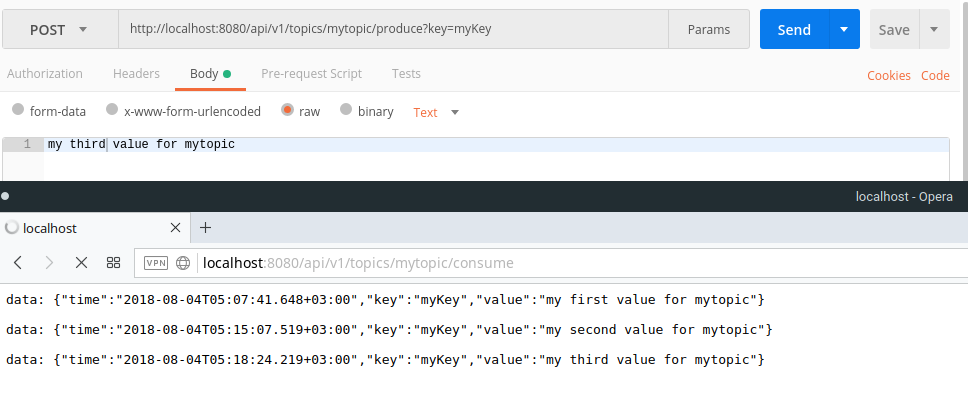The width and height of the screenshot is (968, 403).
Task: Choose the raw body radio button
Action: click(288, 111)
